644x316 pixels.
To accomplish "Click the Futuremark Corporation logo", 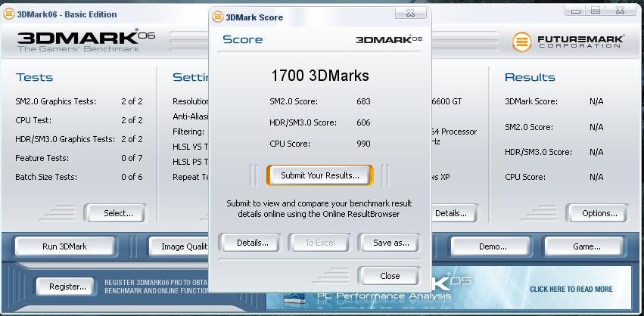I will pos(568,42).
